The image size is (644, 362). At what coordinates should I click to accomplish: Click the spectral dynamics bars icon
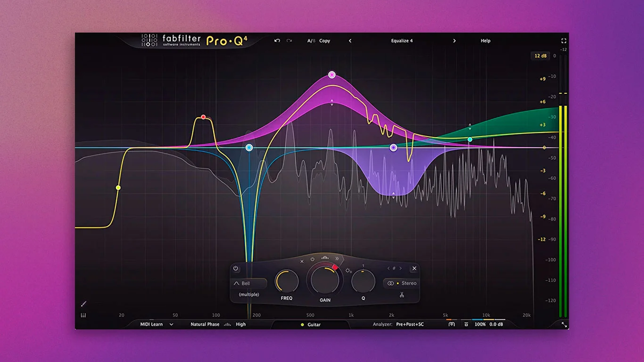click(325, 257)
